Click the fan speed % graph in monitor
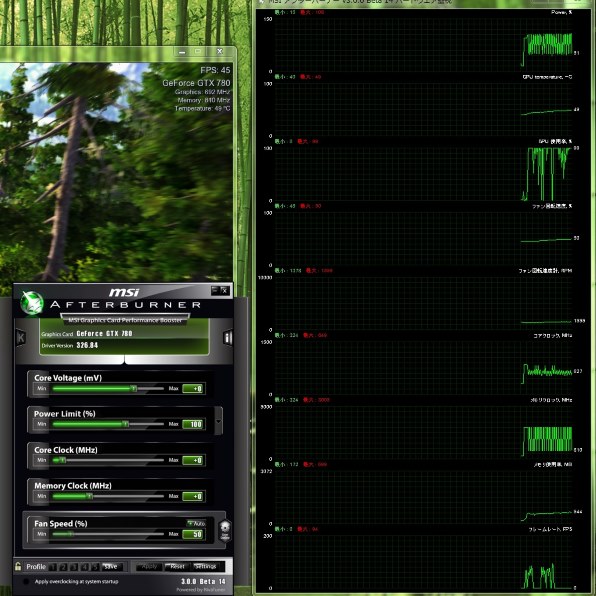Screen dimensions: 596x596 pyautogui.click(x=423, y=239)
